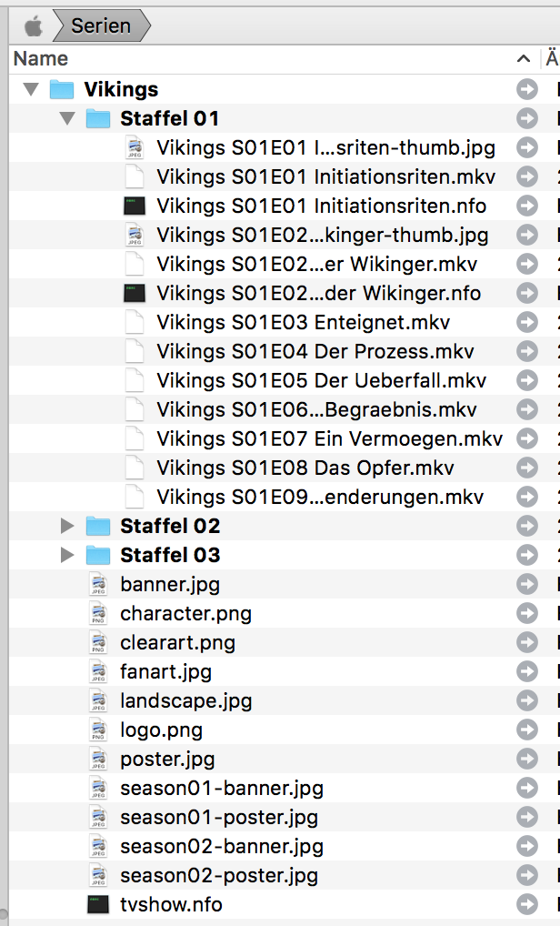The height and width of the screenshot is (926, 560).
Task: Select Vikings S01E08 Das Opfer.mkv
Action: tap(305, 468)
